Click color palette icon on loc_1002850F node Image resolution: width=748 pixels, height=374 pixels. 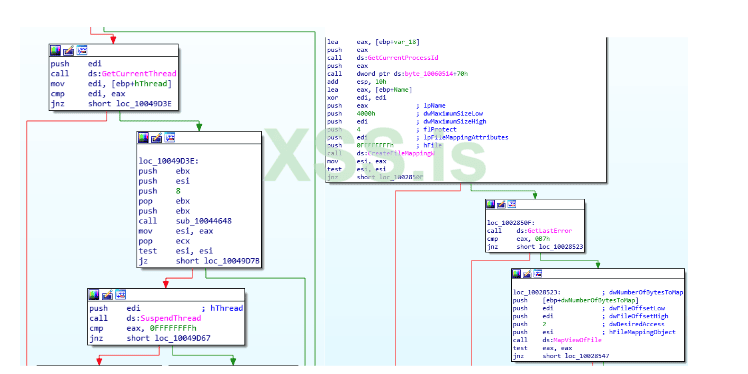(x=490, y=204)
